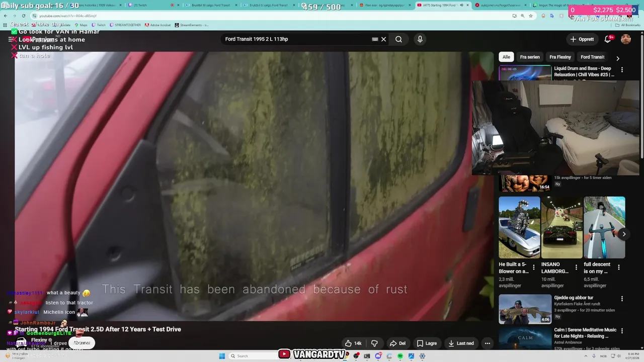Screen dimensions: 644x362
Task: Select the Ford Transit filter chip
Action: 592,57
